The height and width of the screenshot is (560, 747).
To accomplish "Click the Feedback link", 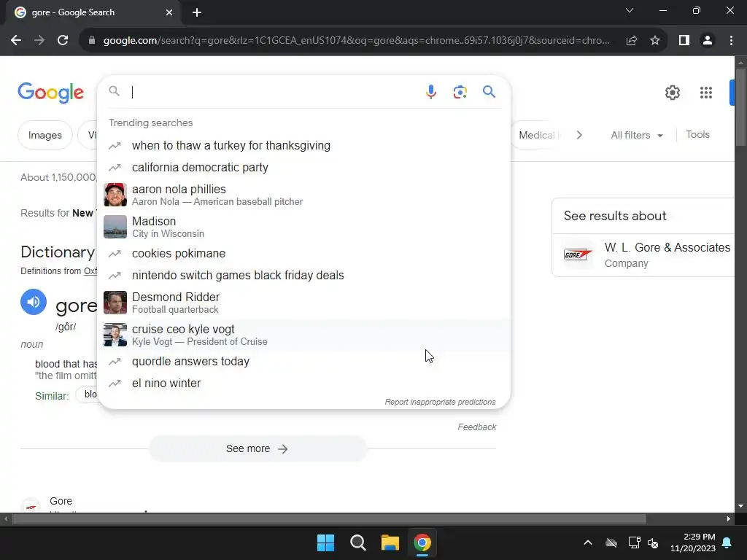I will click(x=477, y=427).
